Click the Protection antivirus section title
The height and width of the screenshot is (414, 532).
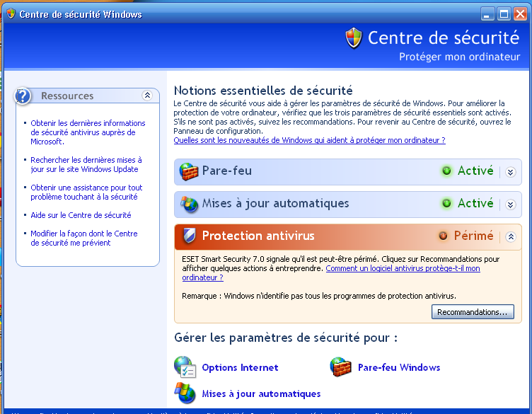tap(258, 236)
